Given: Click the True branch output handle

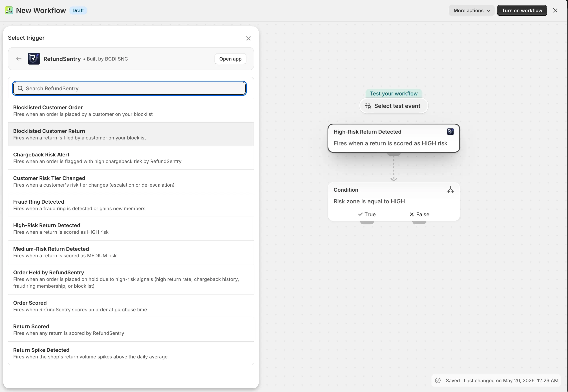Looking at the screenshot, I should (x=367, y=222).
